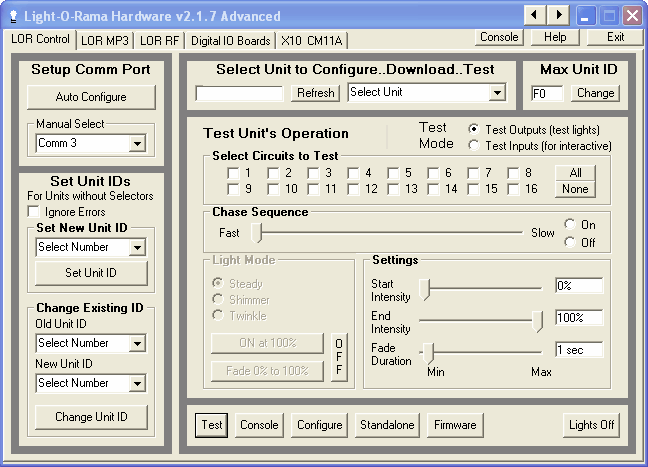Screen dimensions: 648x467
Task: Check circuit 15 checkbox
Action: (473, 189)
